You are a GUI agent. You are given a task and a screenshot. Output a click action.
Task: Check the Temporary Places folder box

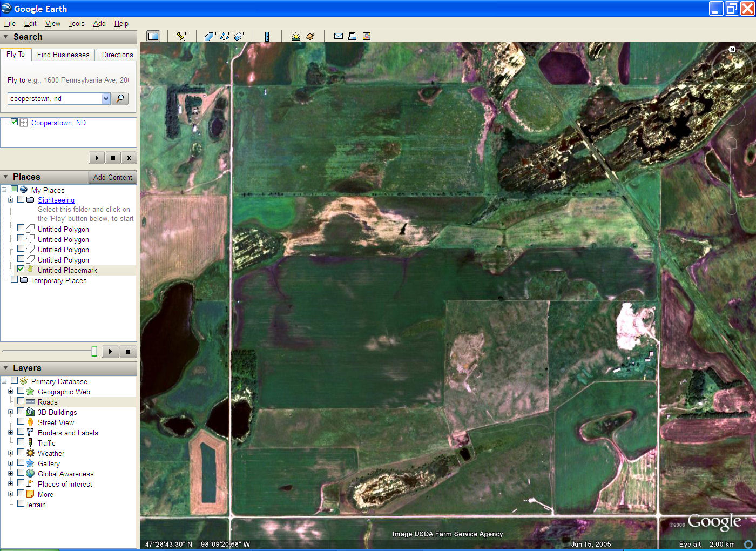tap(15, 279)
